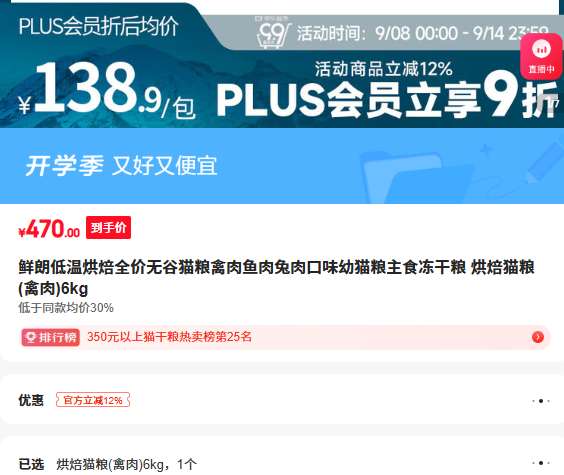
Task: Open 350元以上猫干粮热卖榜第25名 ranking link
Action: (x=169, y=337)
